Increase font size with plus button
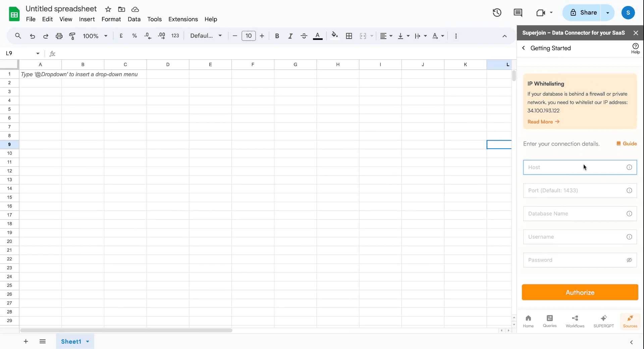644x349 pixels. click(x=262, y=36)
